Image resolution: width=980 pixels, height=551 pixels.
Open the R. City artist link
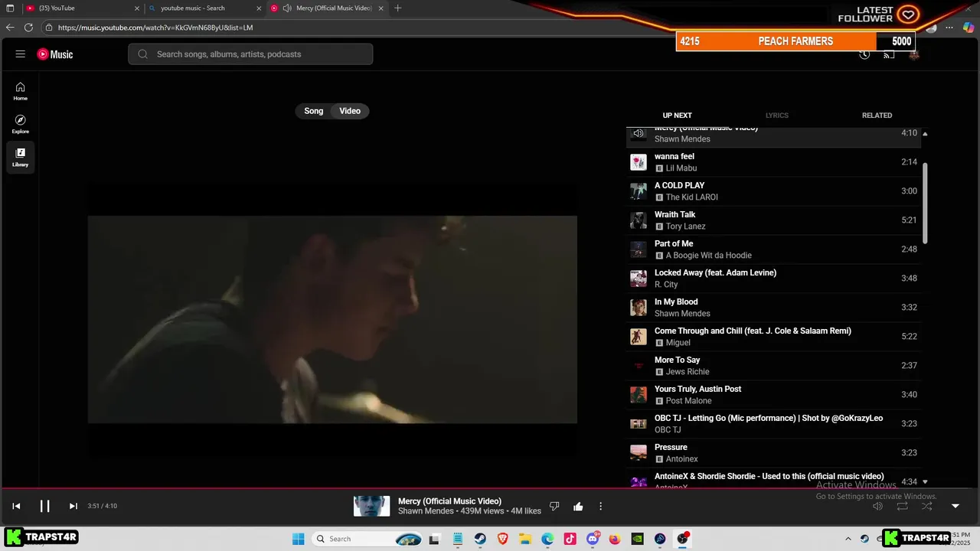click(x=666, y=285)
